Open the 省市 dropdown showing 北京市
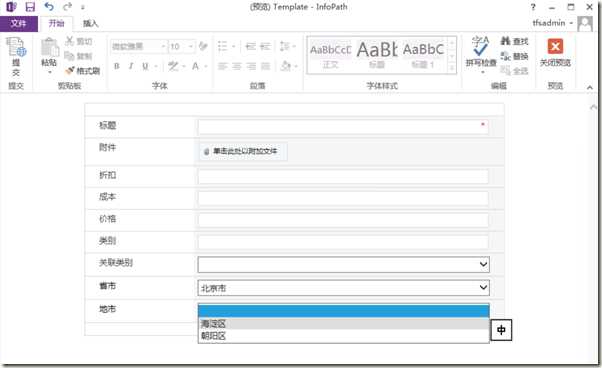 click(x=344, y=287)
